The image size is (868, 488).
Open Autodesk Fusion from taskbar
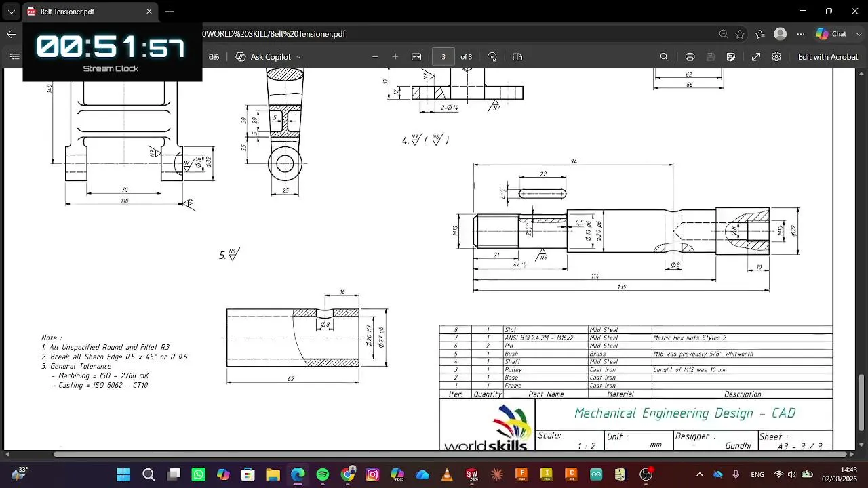tap(521, 474)
